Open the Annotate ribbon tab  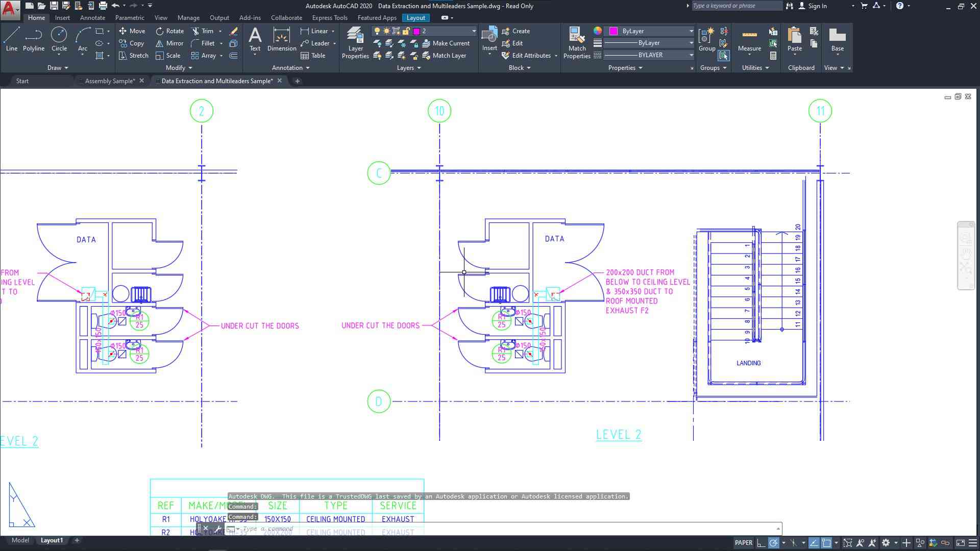point(92,18)
